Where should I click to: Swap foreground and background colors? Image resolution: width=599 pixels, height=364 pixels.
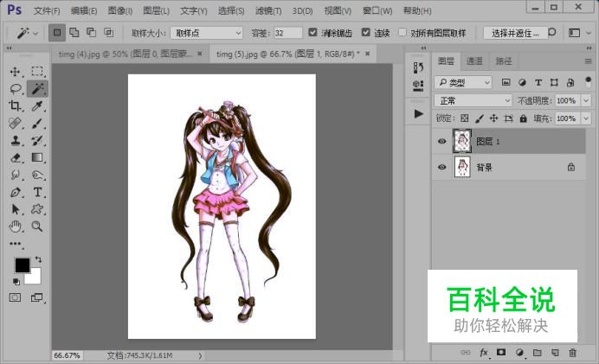point(38,259)
